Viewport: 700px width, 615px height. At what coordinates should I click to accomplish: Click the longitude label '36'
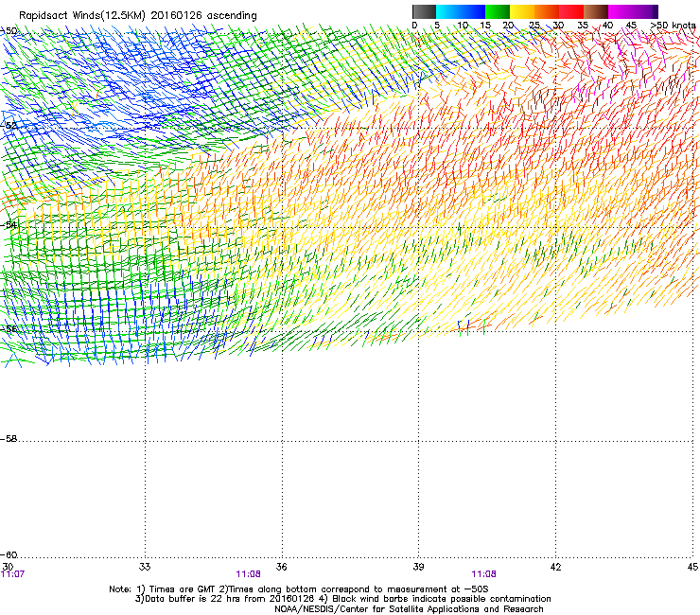tap(282, 567)
